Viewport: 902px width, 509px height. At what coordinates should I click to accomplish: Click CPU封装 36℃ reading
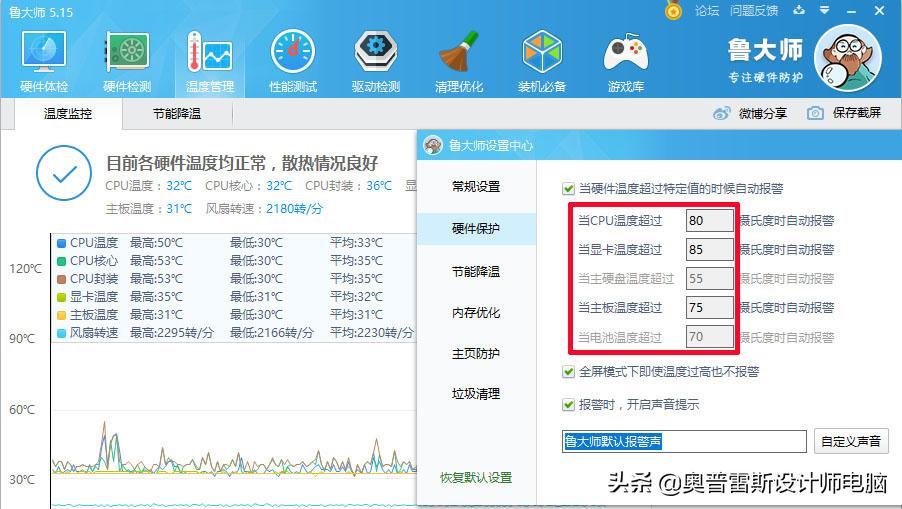click(379, 186)
